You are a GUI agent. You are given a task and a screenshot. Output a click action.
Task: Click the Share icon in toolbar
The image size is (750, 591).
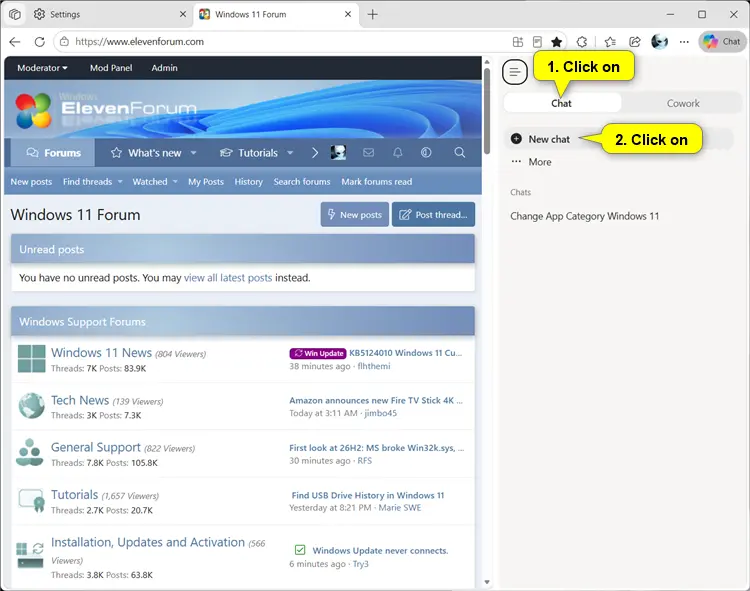tap(635, 42)
